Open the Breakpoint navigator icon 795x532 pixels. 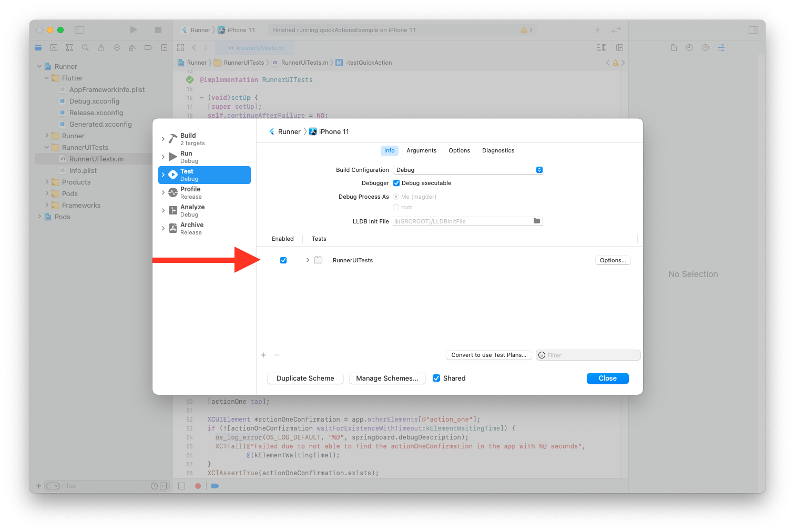148,48
